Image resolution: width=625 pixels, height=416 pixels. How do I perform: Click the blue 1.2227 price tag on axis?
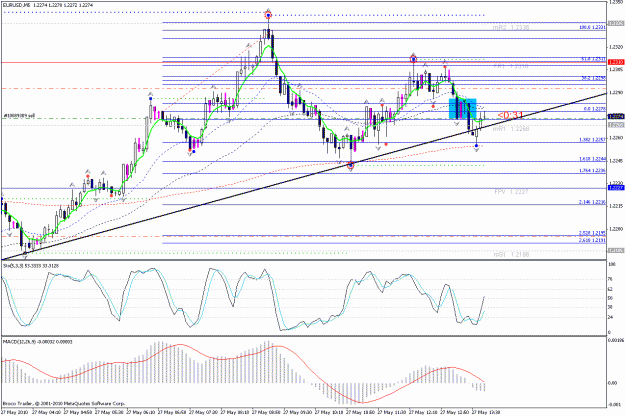click(x=616, y=187)
